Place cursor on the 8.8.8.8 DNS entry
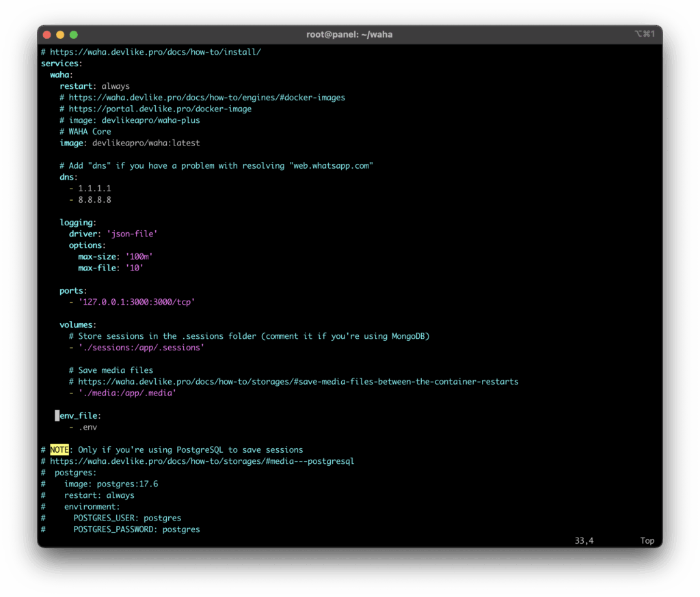 click(x=94, y=200)
